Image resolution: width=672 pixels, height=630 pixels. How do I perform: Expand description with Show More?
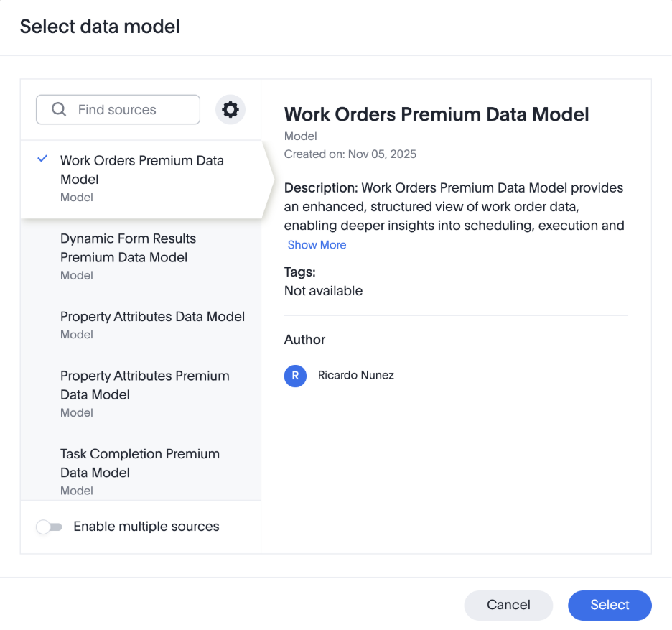(x=317, y=245)
